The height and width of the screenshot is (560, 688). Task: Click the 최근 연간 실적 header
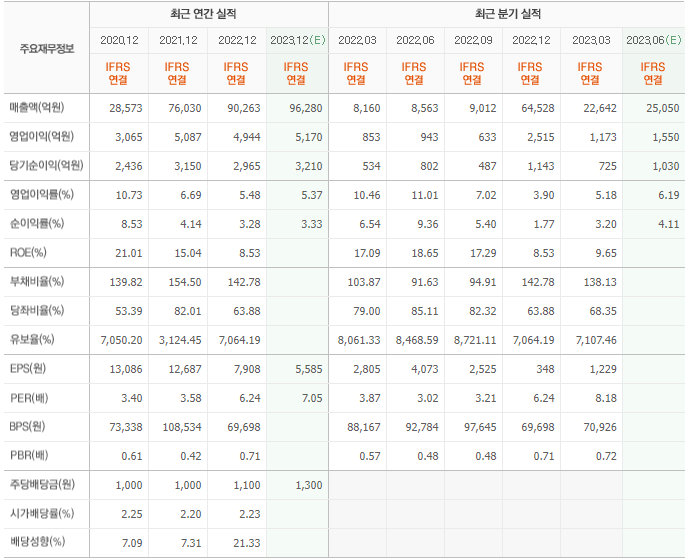pos(203,14)
